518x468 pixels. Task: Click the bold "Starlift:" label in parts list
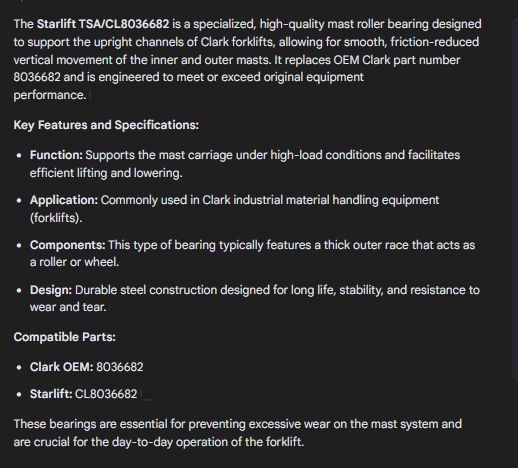[51, 394]
